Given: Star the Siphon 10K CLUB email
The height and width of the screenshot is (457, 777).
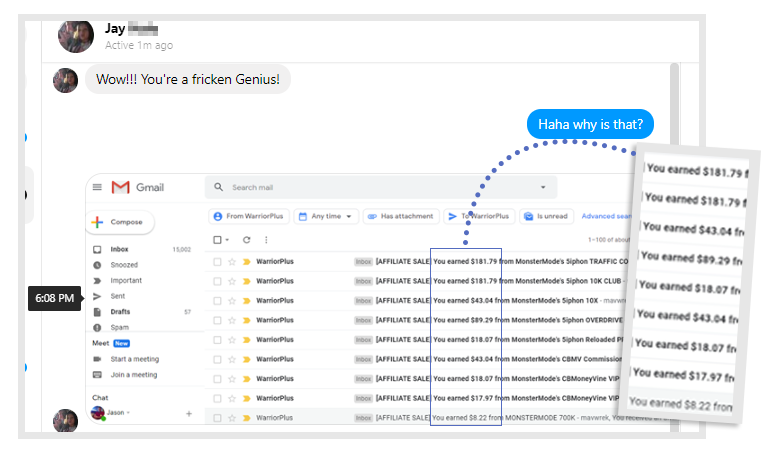Looking at the screenshot, I should point(231,281).
